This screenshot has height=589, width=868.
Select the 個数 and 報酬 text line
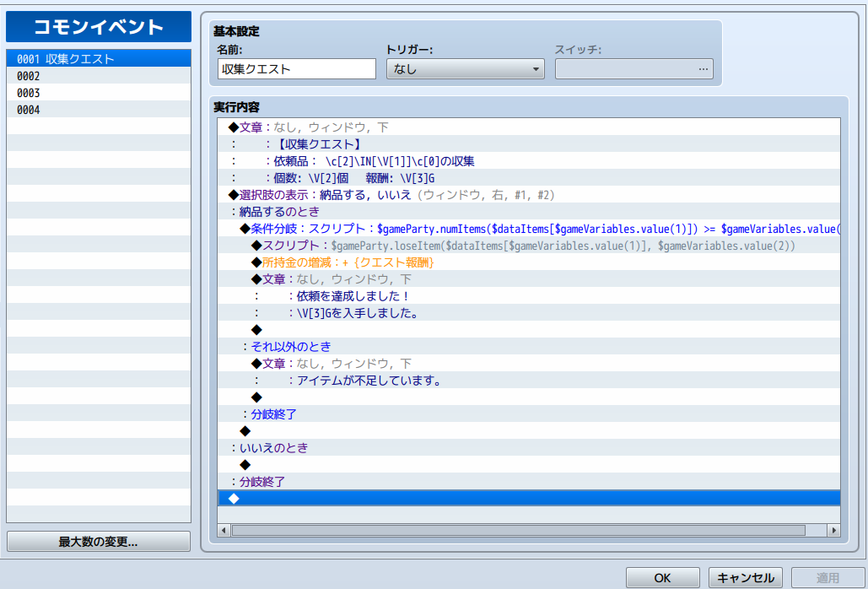coord(529,178)
